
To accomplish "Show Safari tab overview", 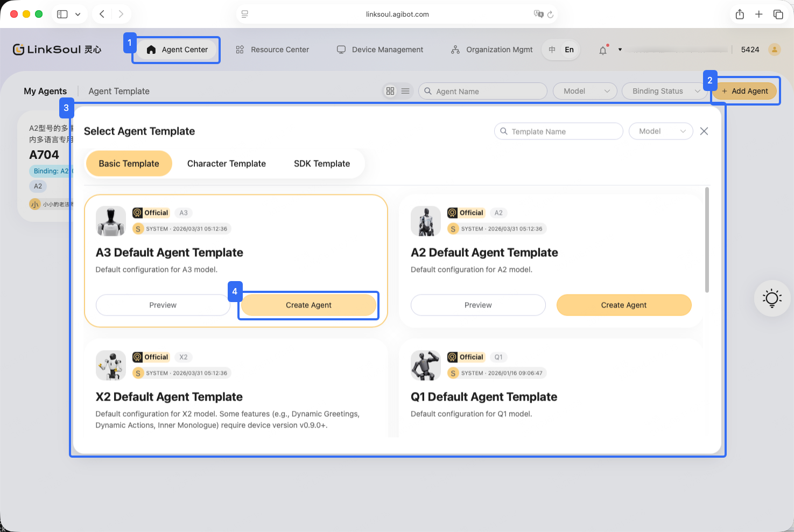I will point(778,14).
